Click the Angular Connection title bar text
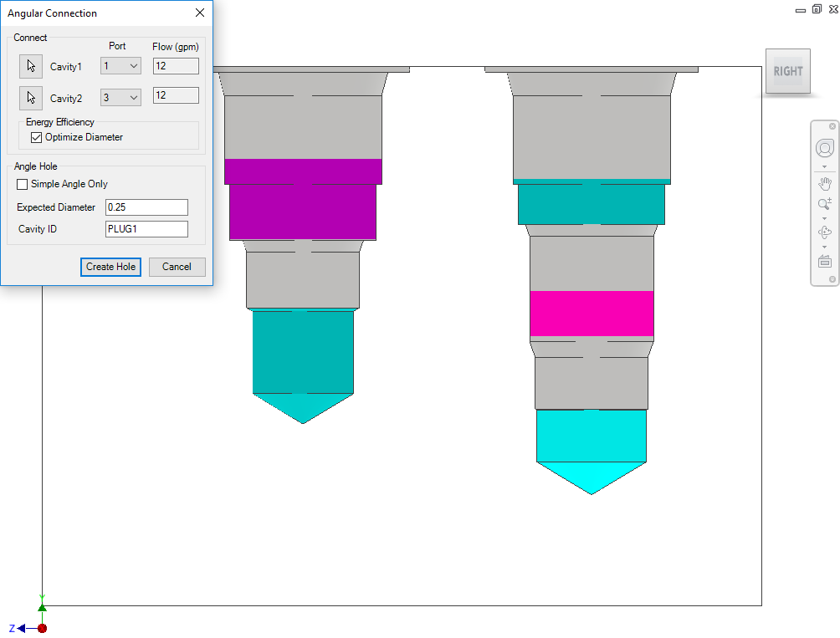This screenshot has height=638, width=840. 52,13
